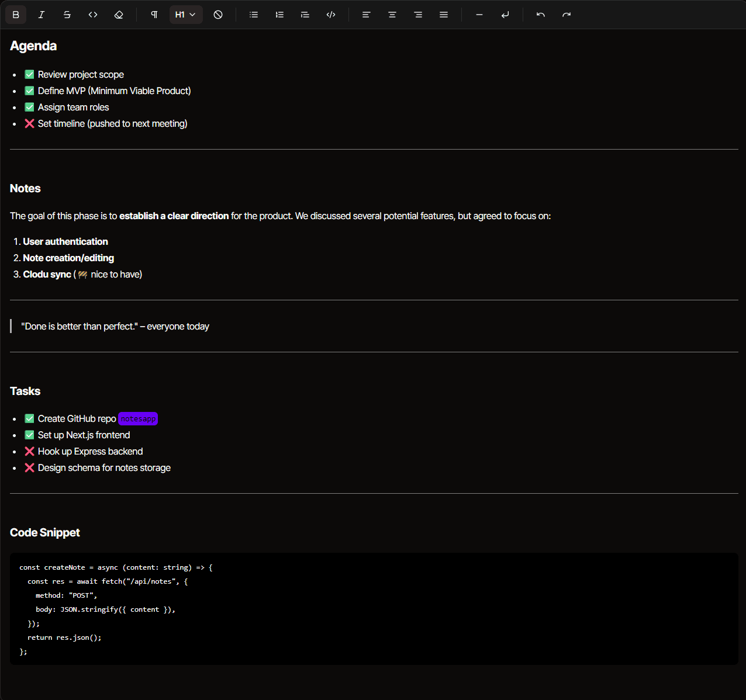Click 'Create GitHub repo' text

(77, 418)
